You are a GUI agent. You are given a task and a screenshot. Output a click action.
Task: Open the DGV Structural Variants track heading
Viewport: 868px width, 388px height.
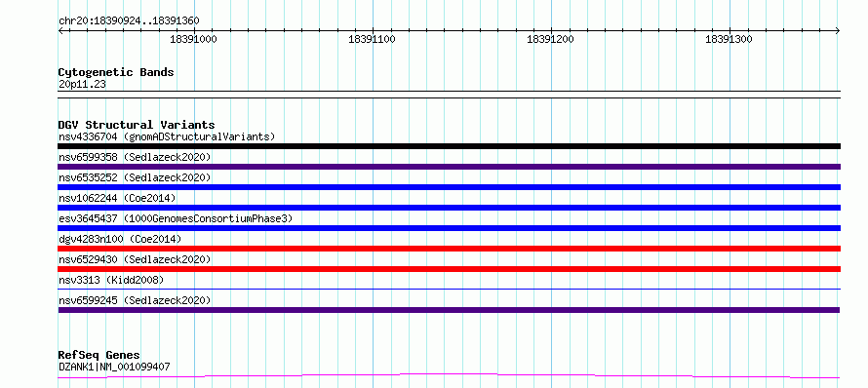[x=137, y=125]
